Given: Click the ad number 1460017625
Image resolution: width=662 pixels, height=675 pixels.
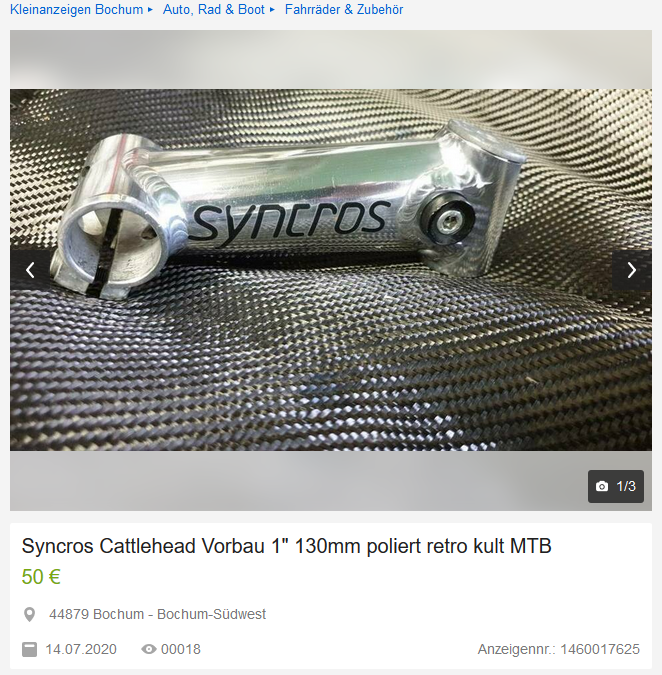Looking at the screenshot, I should pyautogui.click(x=600, y=649).
